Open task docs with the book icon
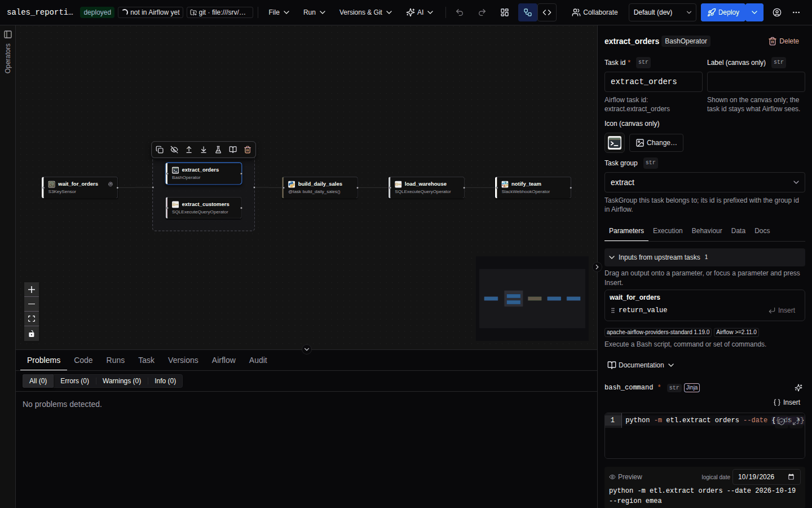This screenshot has height=508, width=812. (233, 150)
